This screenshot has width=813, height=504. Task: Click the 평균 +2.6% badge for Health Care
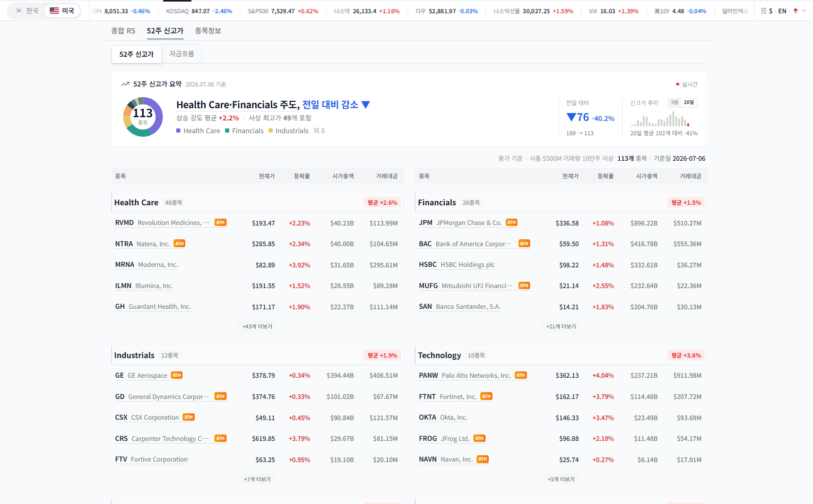[382, 203]
